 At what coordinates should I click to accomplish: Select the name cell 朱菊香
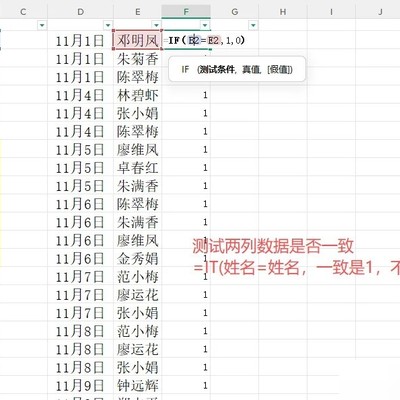coord(137,59)
